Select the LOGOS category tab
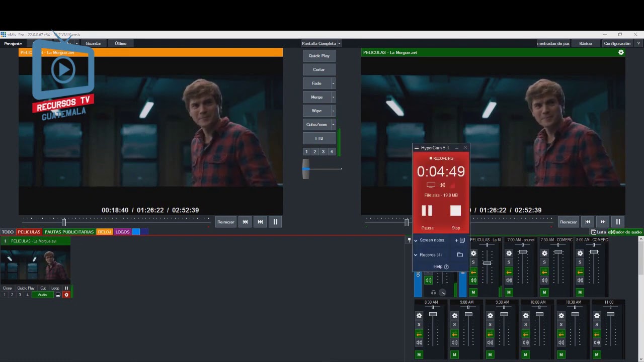 click(123, 232)
